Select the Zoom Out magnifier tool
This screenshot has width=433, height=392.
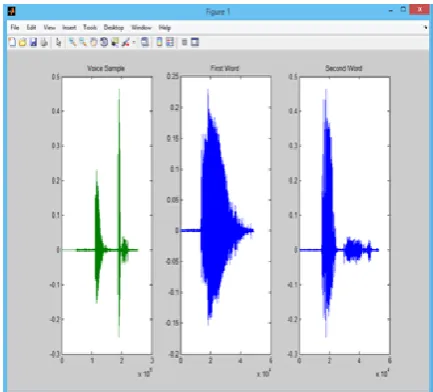(x=83, y=42)
